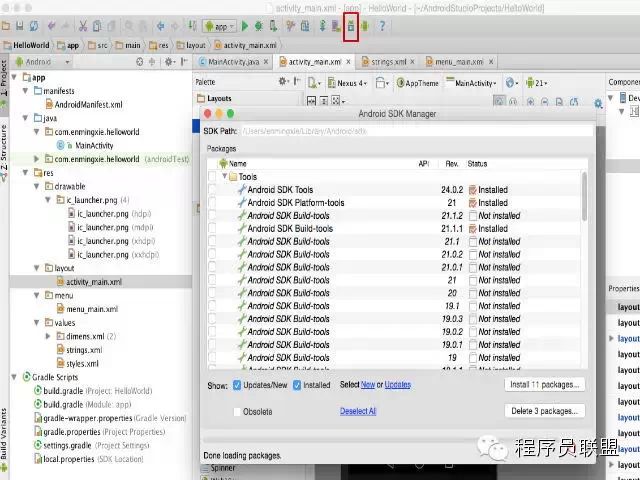Open the AVD Manager icon
Image resolution: width=640 pixels, height=480 pixels.
336,27
